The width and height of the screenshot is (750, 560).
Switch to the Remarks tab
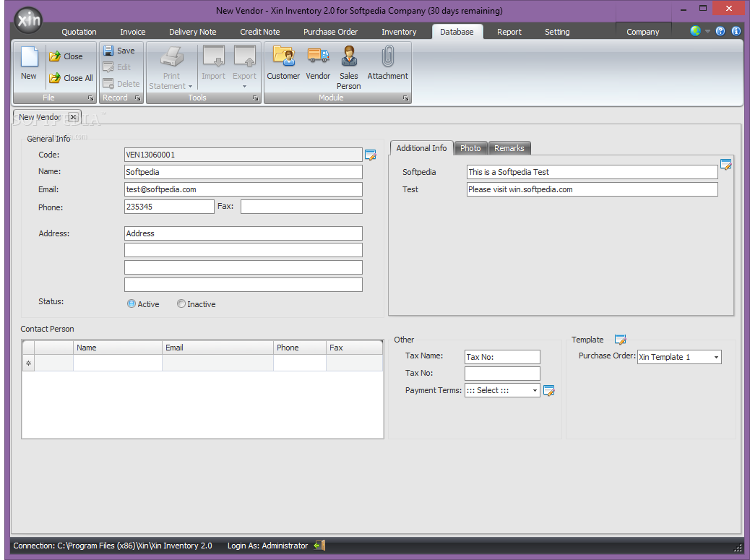[509, 148]
